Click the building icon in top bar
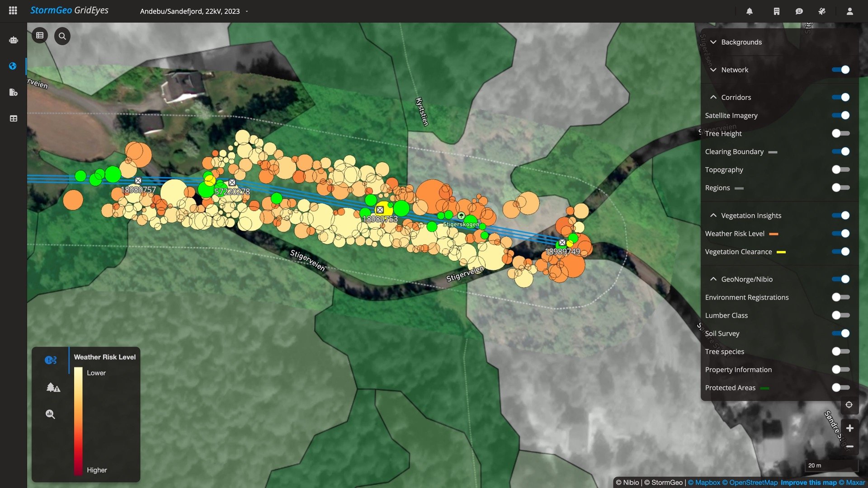Image resolution: width=868 pixels, height=488 pixels. (x=777, y=11)
